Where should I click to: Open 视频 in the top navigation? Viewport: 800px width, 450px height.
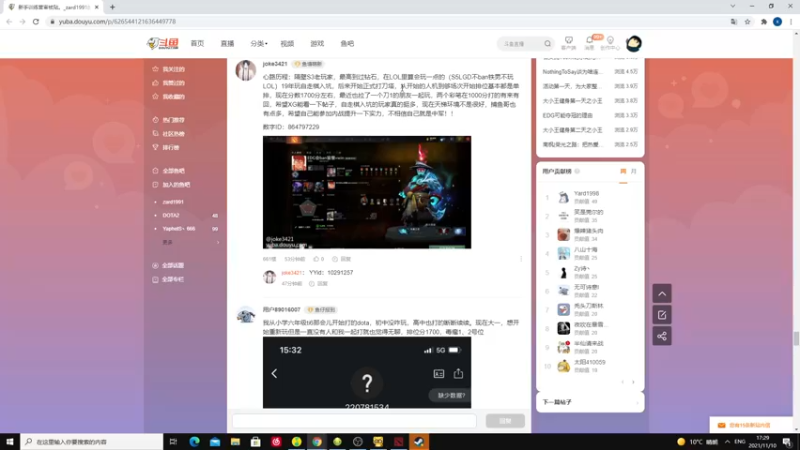(x=287, y=44)
